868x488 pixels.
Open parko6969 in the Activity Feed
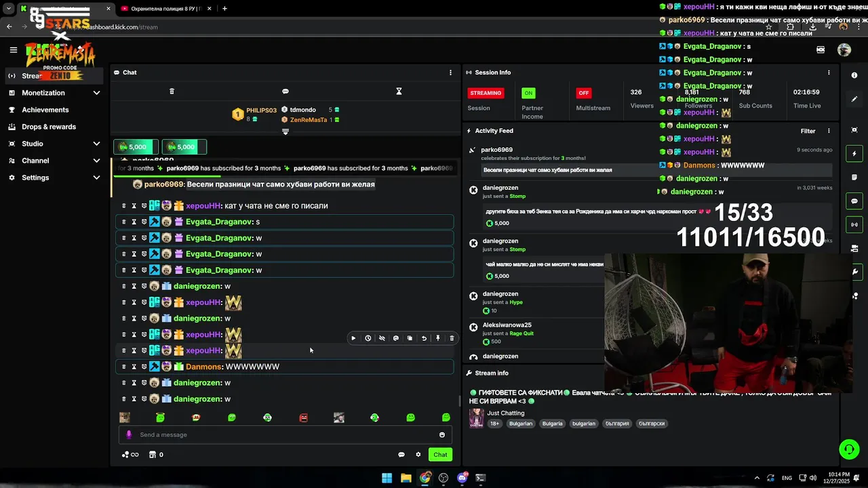(497, 150)
